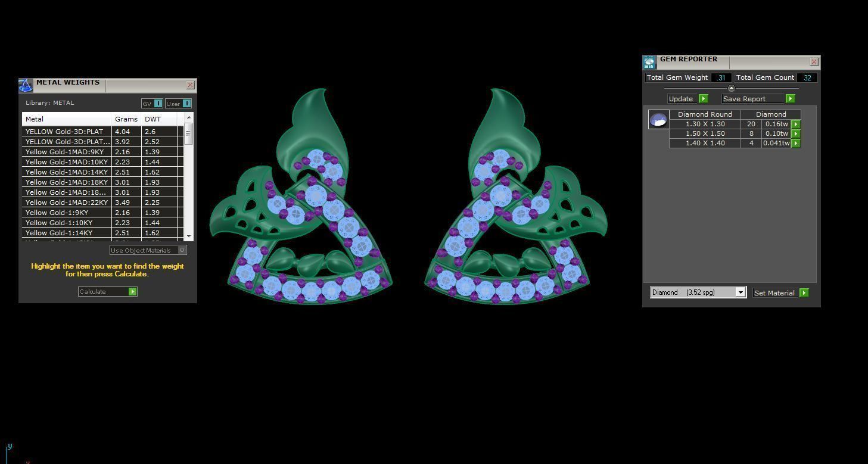Click the left earring model in viewport
Viewport: 868px width, 464px height.
click(x=301, y=197)
